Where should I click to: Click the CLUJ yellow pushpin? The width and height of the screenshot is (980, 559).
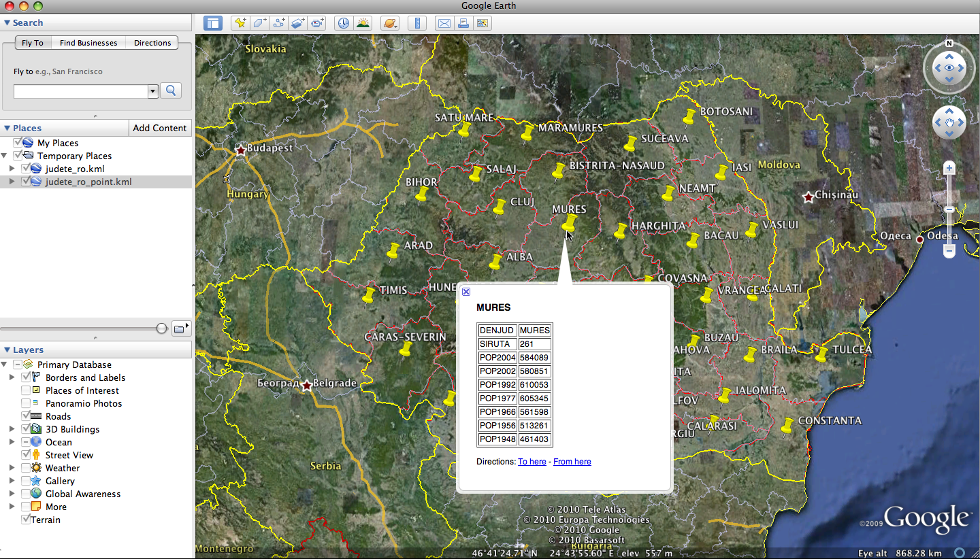tap(499, 207)
